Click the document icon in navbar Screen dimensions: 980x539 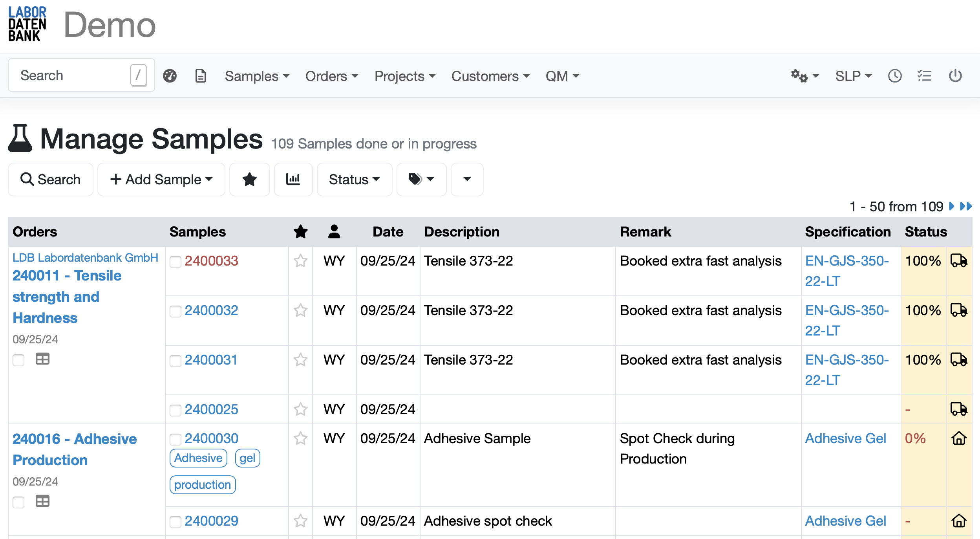tap(201, 76)
